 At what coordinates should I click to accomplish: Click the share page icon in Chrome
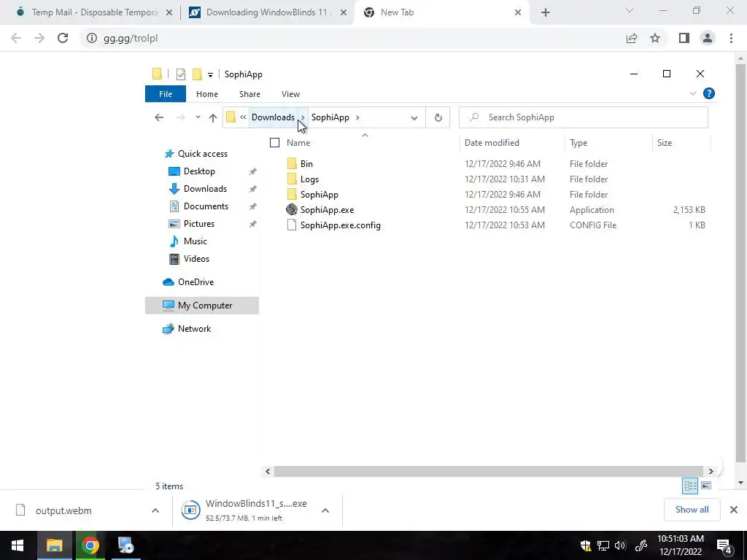[x=632, y=38]
